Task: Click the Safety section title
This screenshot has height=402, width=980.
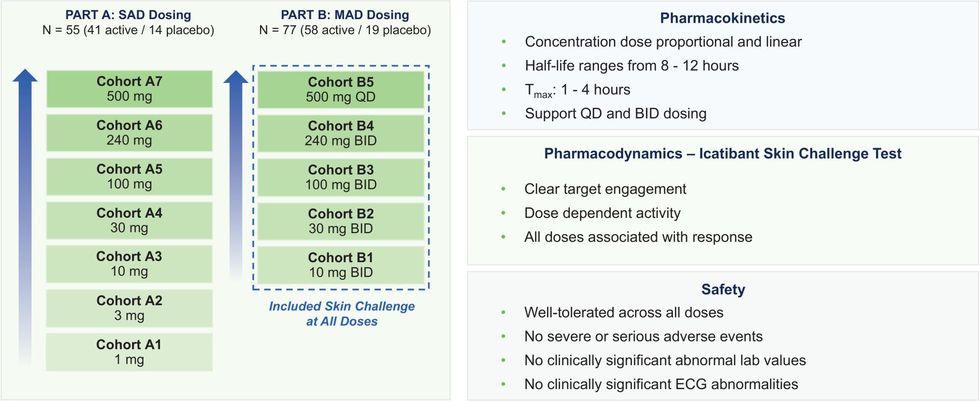Action: (723, 290)
